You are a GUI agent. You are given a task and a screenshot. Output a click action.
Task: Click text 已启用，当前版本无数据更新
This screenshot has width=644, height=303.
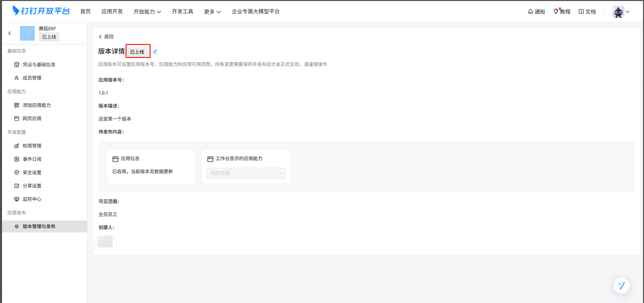(143, 171)
